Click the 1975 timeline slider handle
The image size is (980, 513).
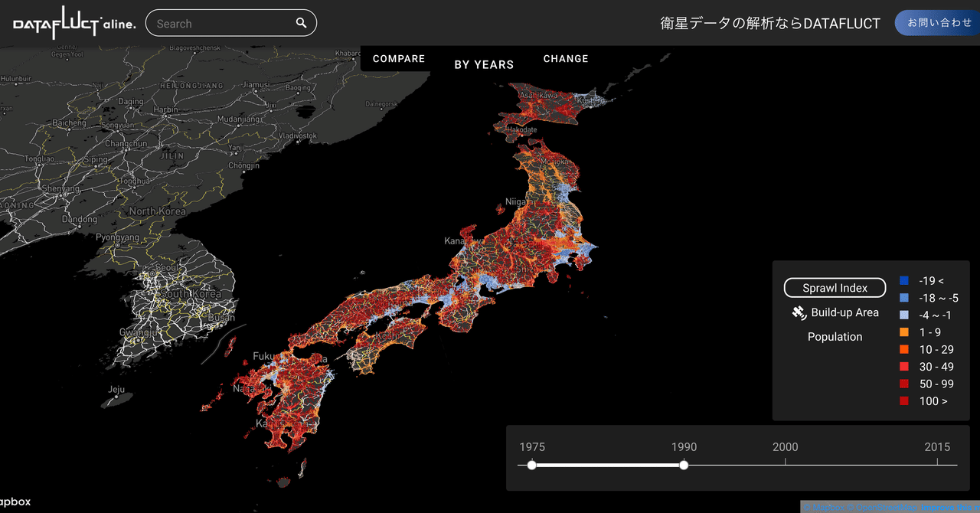pyautogui.click(x=531, y=465)
